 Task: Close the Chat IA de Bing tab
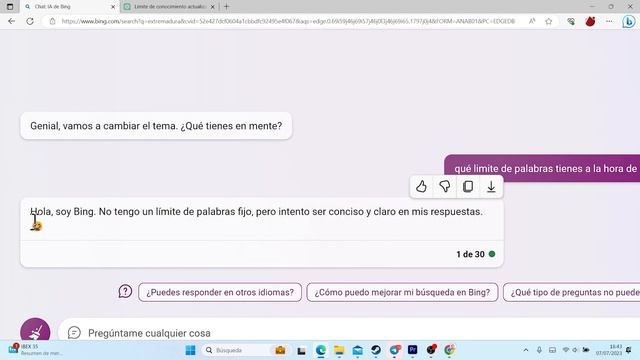point(113,7)
